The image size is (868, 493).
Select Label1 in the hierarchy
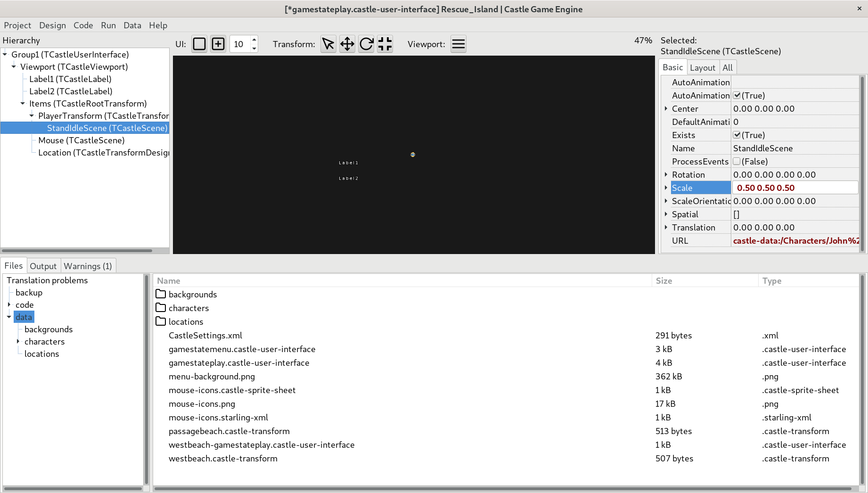coord(70,79)
